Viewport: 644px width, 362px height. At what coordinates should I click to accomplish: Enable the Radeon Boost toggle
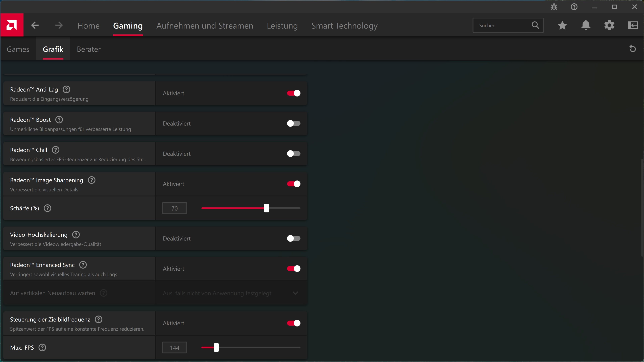[x=294, y=124]
